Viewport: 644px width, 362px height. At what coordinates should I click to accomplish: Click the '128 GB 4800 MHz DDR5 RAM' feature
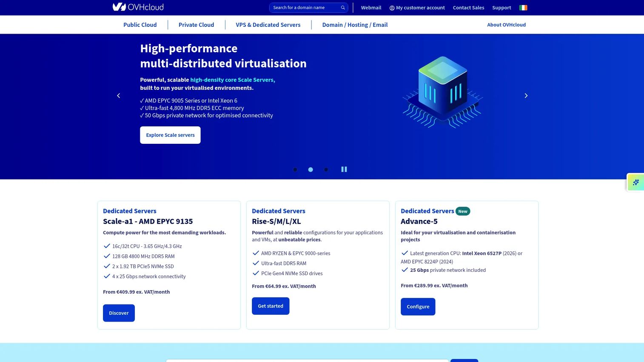tap(143, 256)
